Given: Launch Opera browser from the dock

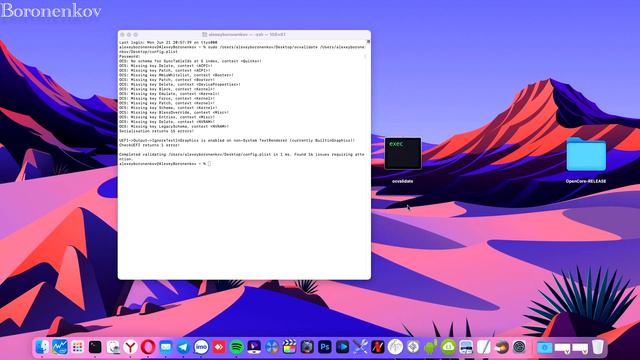Looking at the screenshot, I should pos(148,347).
